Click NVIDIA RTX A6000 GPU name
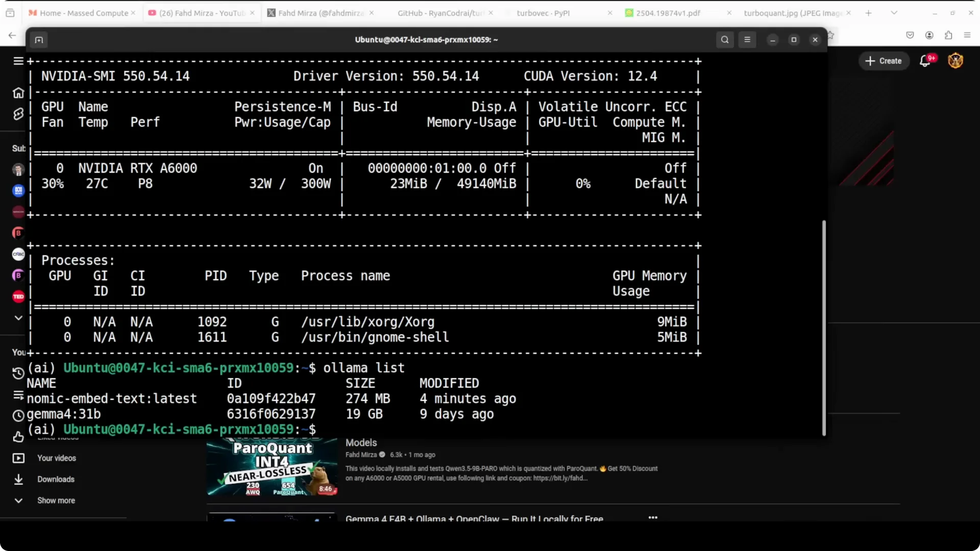 (x=137, y=168)
